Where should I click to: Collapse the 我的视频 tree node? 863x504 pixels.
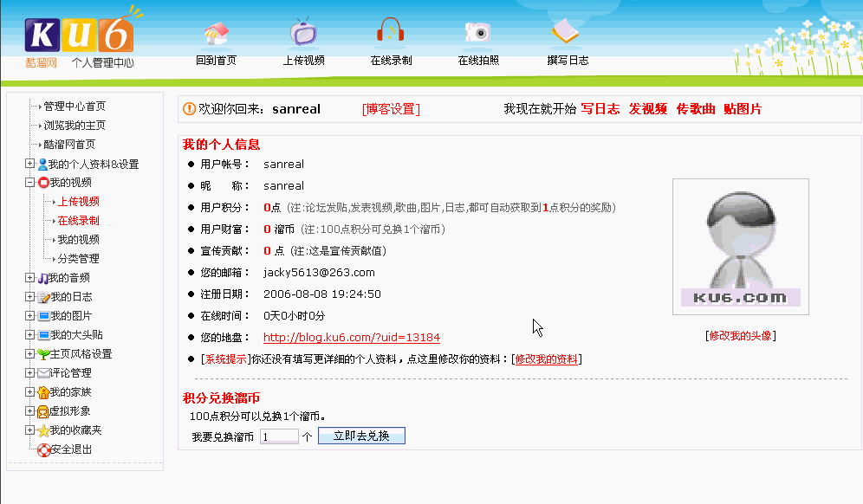click(x=29, y=182)
